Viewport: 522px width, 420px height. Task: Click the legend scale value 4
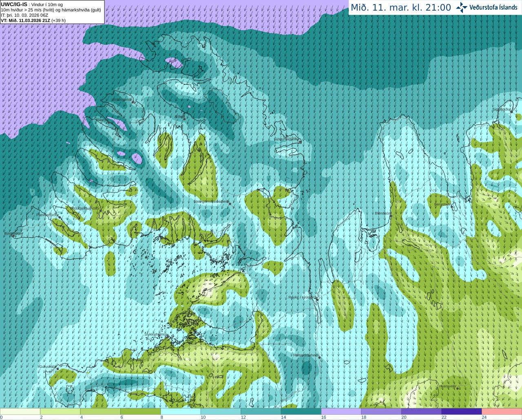click(82, 417)
